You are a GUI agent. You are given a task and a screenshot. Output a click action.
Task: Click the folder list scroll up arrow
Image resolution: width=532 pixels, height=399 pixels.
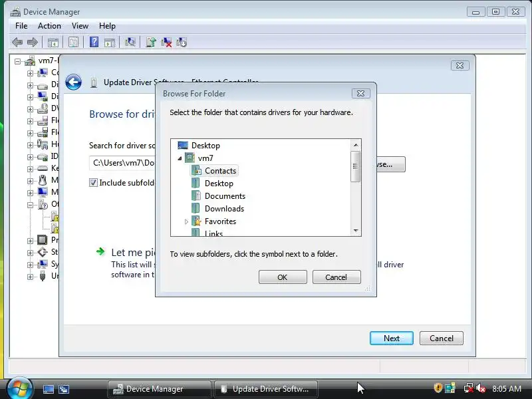pos(356,145)
